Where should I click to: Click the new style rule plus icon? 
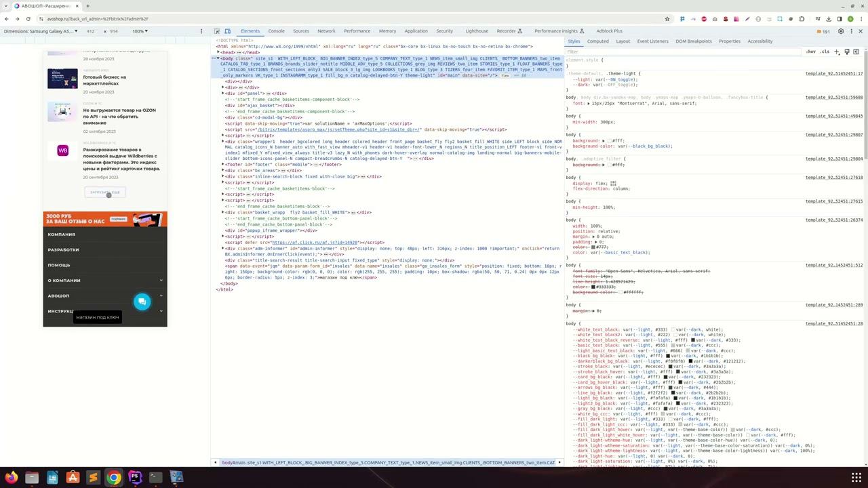(837, 52)
